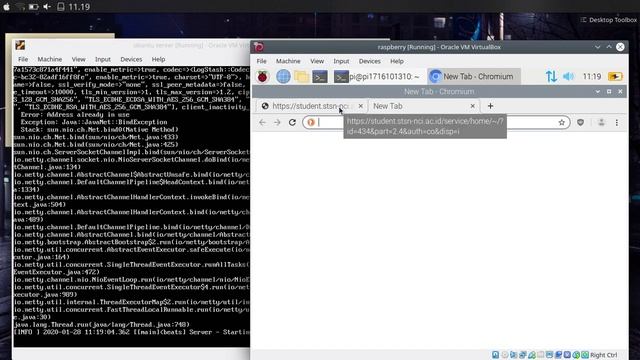640x360 pixels.
Task: Open Machine menu in raspberry VirtualBox window
Action: point(288,61)
